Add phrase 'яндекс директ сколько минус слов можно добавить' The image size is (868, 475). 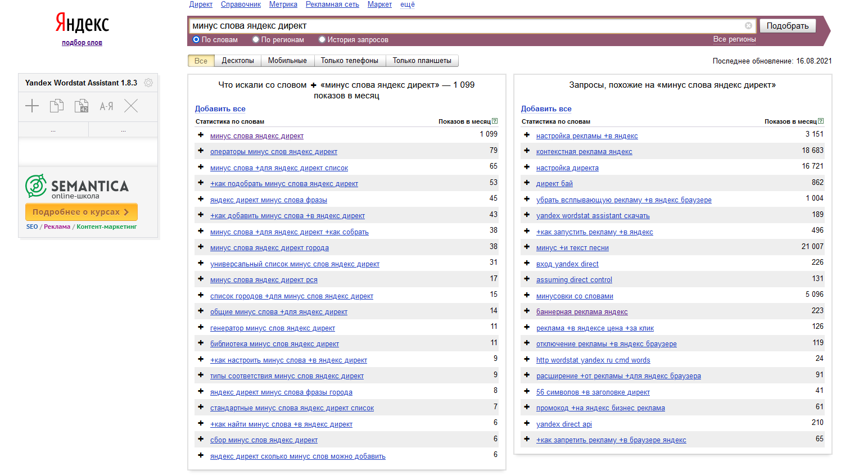click(x=201, y=455)
